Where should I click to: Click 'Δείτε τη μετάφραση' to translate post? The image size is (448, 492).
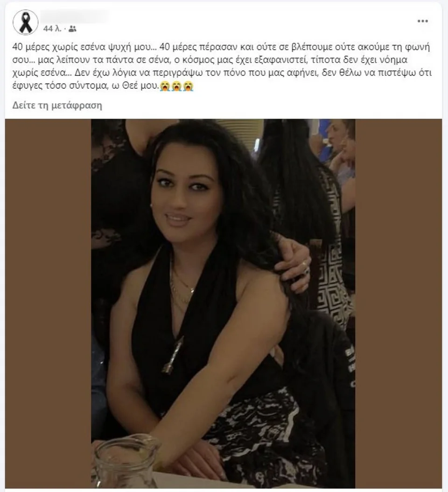tap(57, 105)
